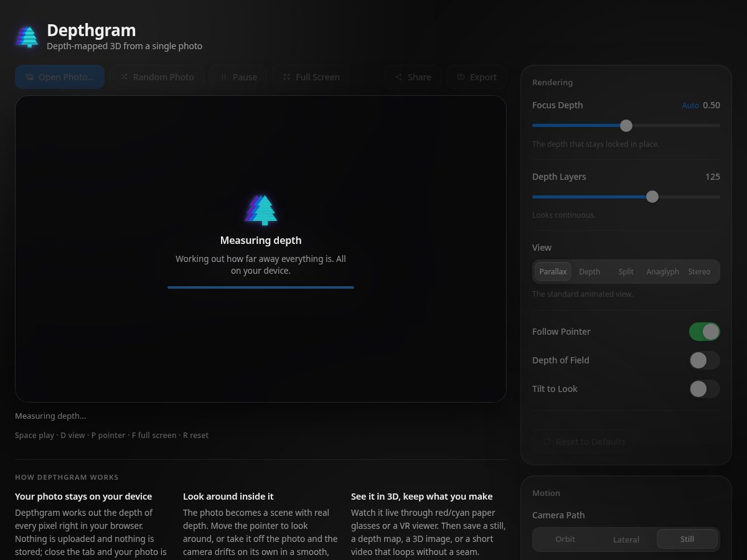Disable the Follow Pointer toggle
The image size is (747, 560).
704,332
